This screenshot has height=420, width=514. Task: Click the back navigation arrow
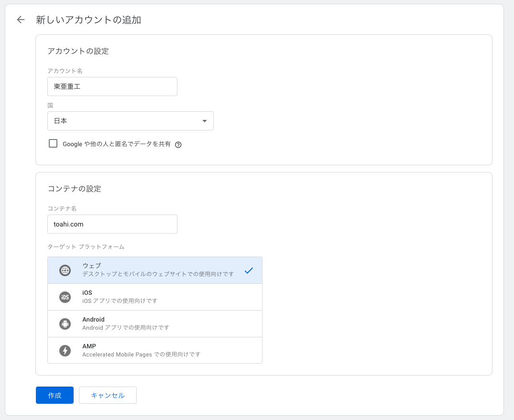20,20
